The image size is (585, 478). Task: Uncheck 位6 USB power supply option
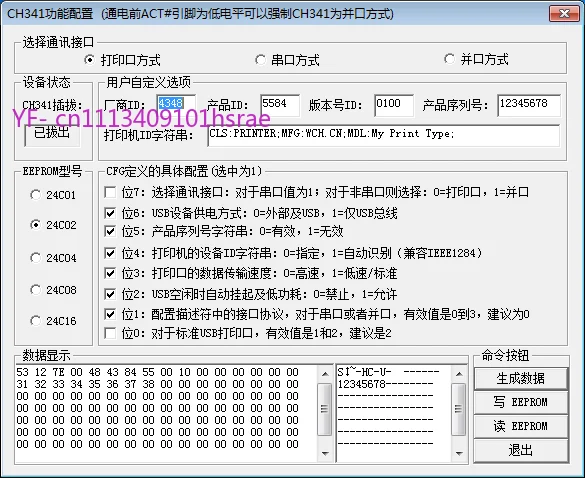(110, 213)
